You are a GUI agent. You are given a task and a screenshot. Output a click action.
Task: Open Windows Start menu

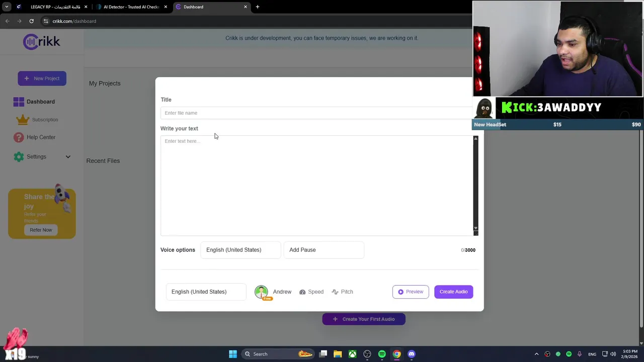coord(232,354)
